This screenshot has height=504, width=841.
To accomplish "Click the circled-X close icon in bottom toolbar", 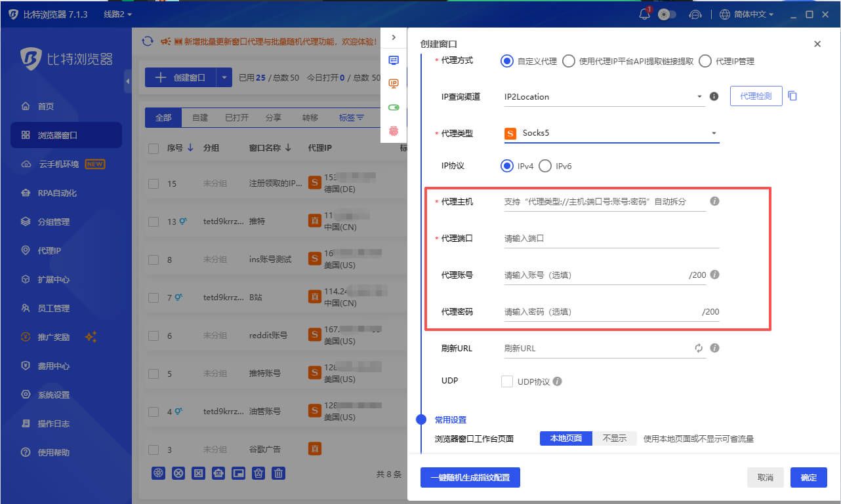I will (x=178, y=473).
